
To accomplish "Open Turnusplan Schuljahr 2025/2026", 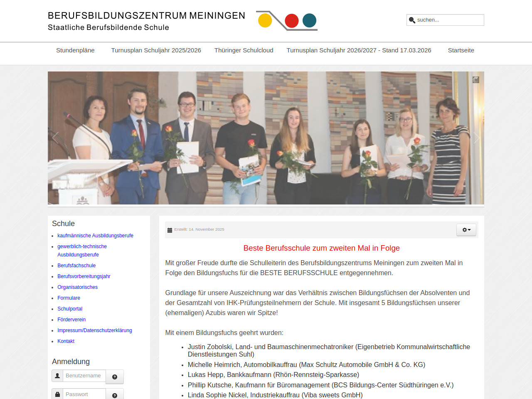I will point(156,50).
